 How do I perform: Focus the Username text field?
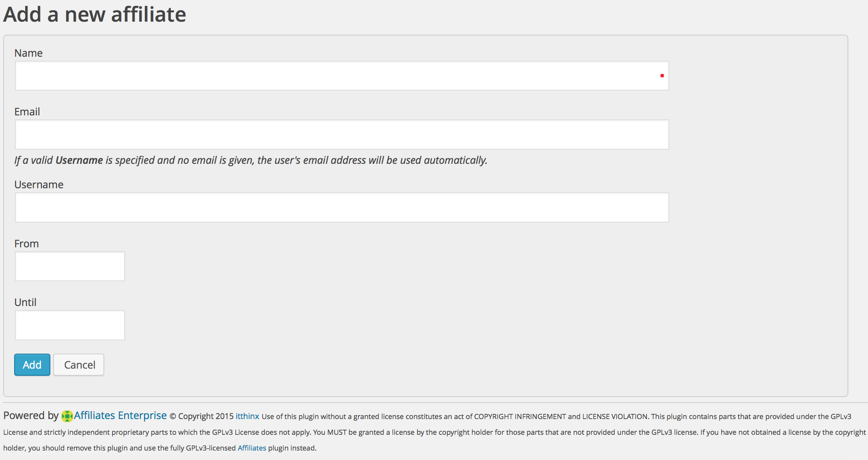342,207
